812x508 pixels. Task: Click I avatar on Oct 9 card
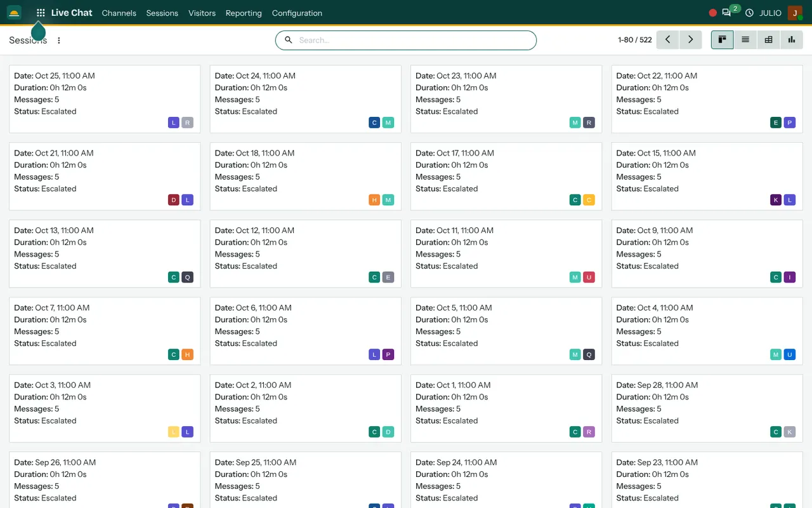789,277
